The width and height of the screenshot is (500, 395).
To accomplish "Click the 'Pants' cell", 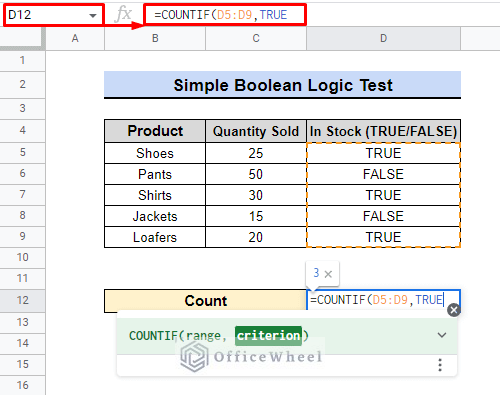I will [155, 174].
